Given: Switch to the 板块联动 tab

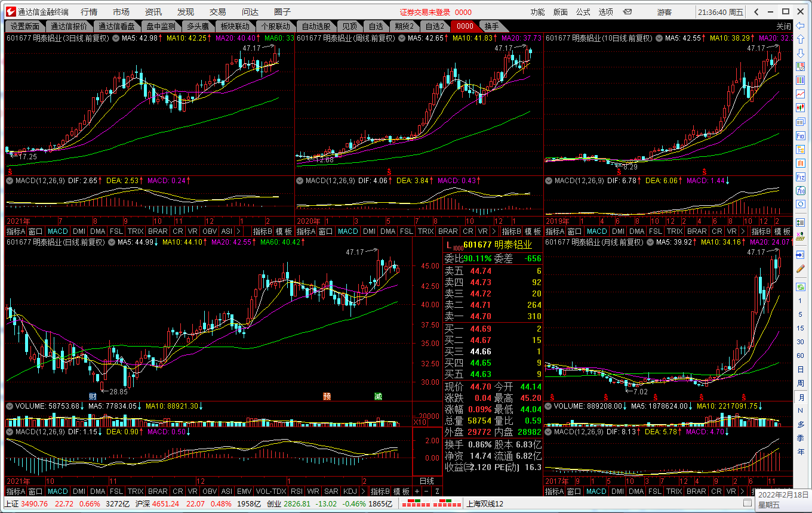Looking at the screenshot, I should point(235,26).
